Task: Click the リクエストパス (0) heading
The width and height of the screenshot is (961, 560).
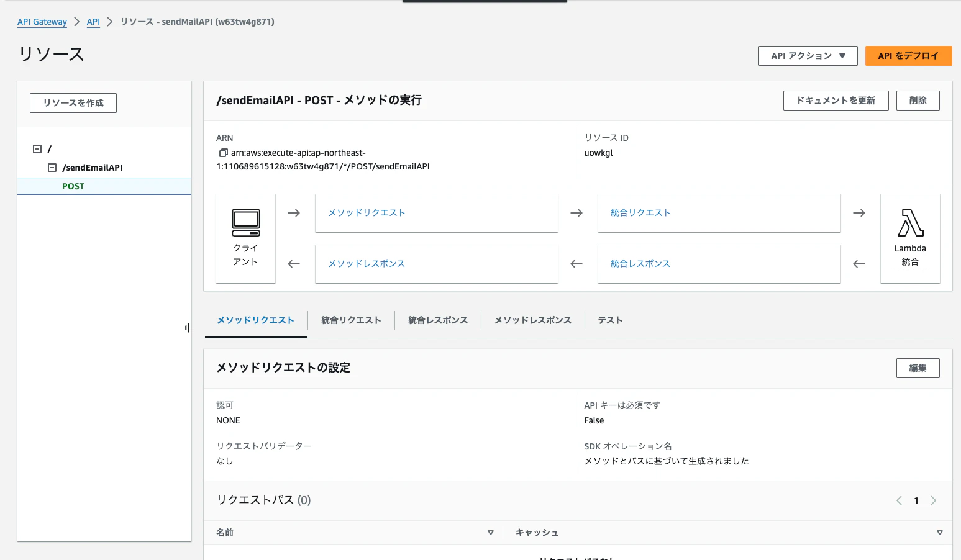Action: coord(263,500)
